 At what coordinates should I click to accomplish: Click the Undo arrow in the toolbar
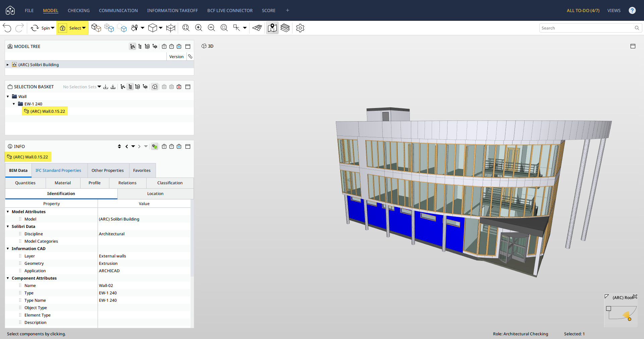tap(7, 28)
